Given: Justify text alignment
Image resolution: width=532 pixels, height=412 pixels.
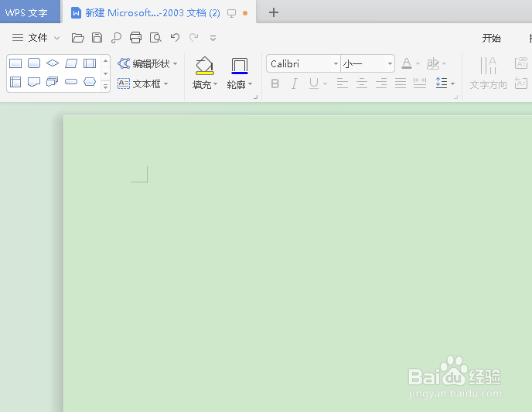Looking at the screenshot, I should pos(401,83).
